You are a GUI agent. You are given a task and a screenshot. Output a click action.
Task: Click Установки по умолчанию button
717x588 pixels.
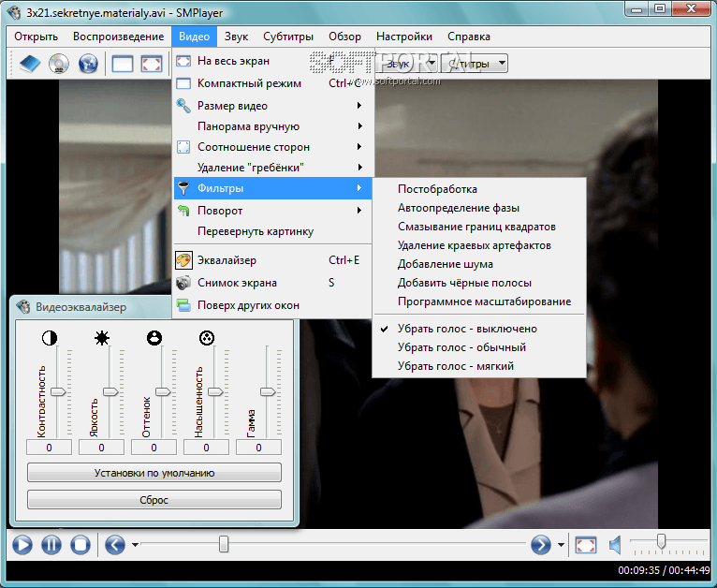click(154, 473)
